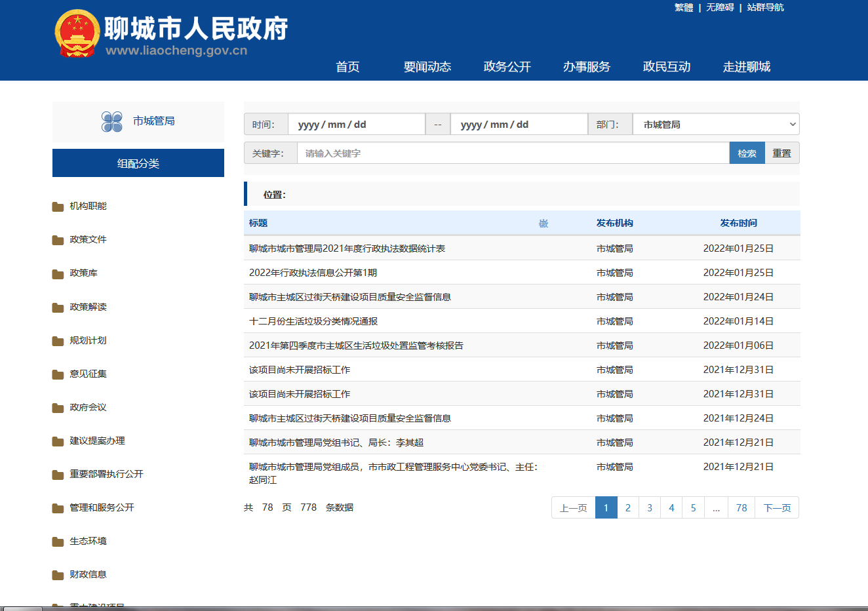Click the 关键字 keyword input box

pos(513,153)
